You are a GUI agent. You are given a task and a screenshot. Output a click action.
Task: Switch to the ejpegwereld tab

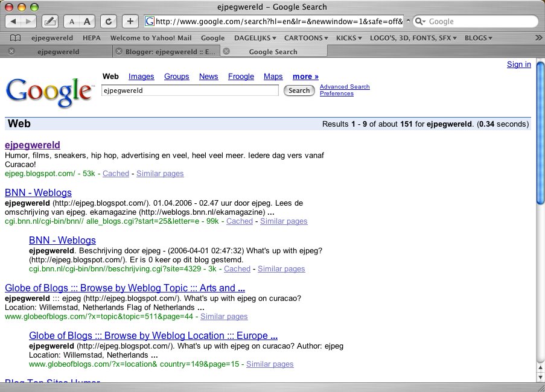point(58,52)
